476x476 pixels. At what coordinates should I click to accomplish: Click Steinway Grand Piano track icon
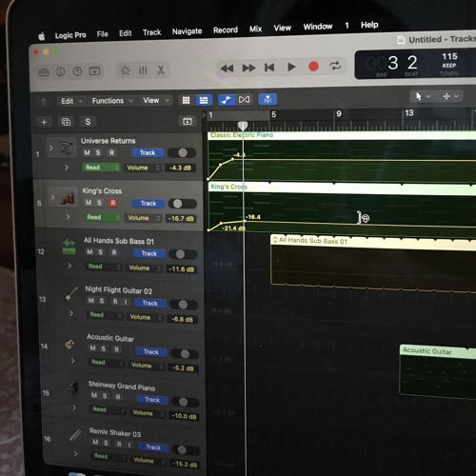point(73,388)
